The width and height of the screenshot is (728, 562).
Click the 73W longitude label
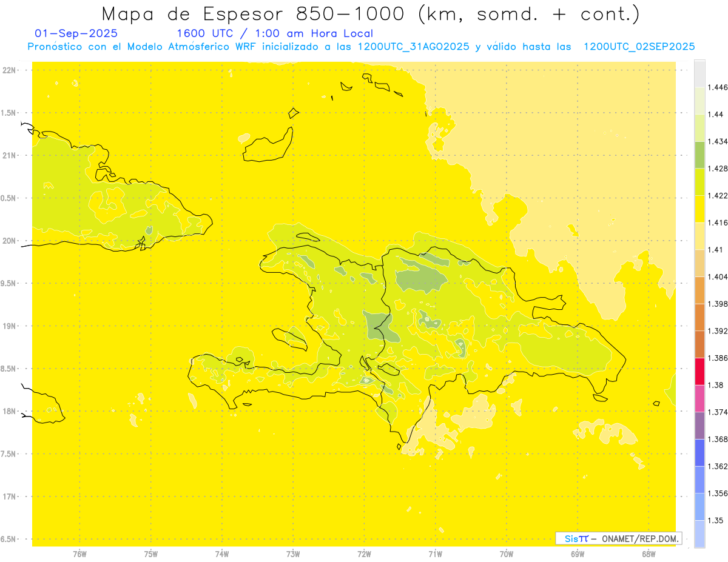[293, 554]
